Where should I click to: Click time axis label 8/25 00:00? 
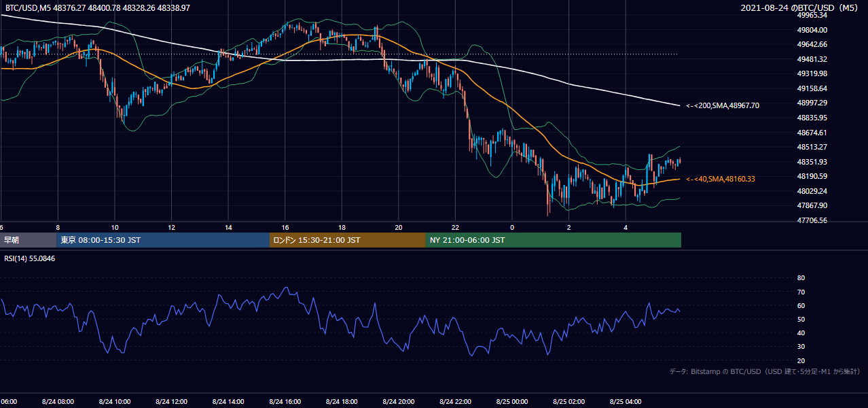click(512, 402)
